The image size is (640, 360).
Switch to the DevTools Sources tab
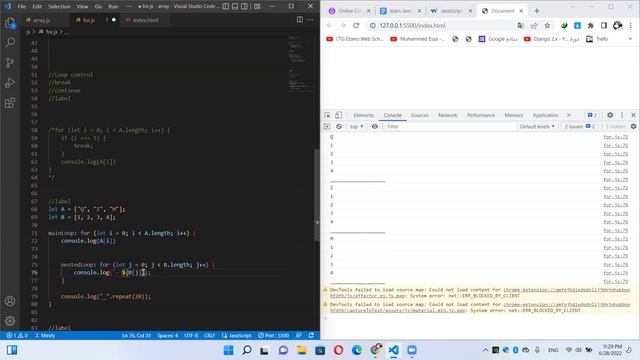click(420, 116)
